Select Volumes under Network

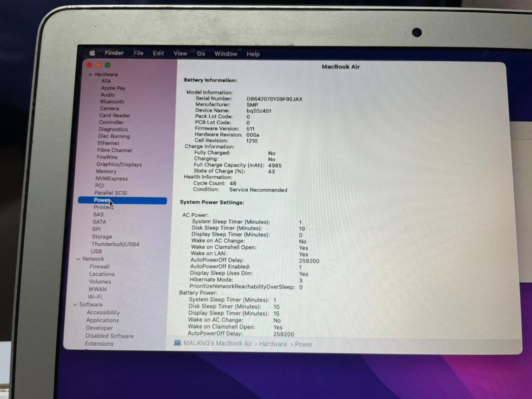(100, 282)
